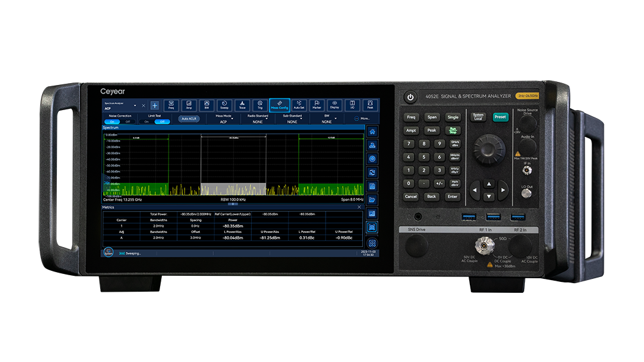The width and height of the screenshot is (644, 362).
Task: Switch Limit Test to On
Action: (x=145, y=122)
